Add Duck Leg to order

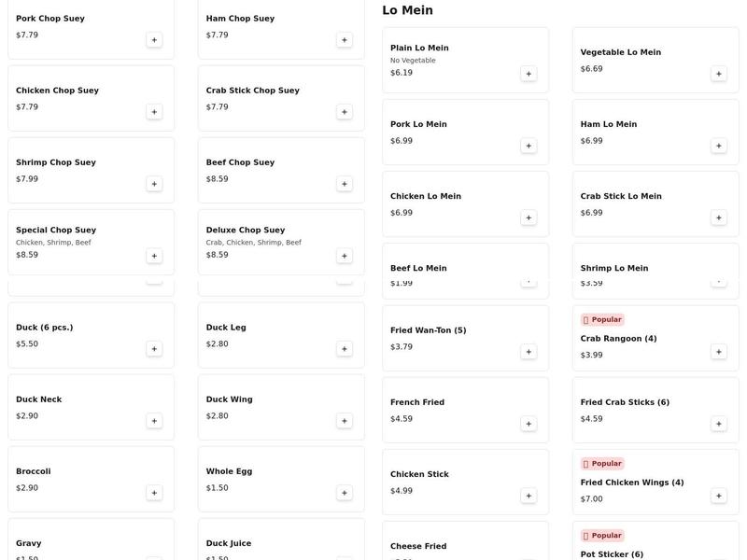[344, 349]
